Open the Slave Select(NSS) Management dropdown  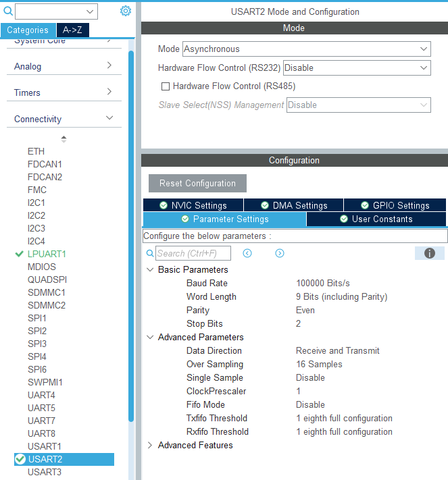click(359, 105)
